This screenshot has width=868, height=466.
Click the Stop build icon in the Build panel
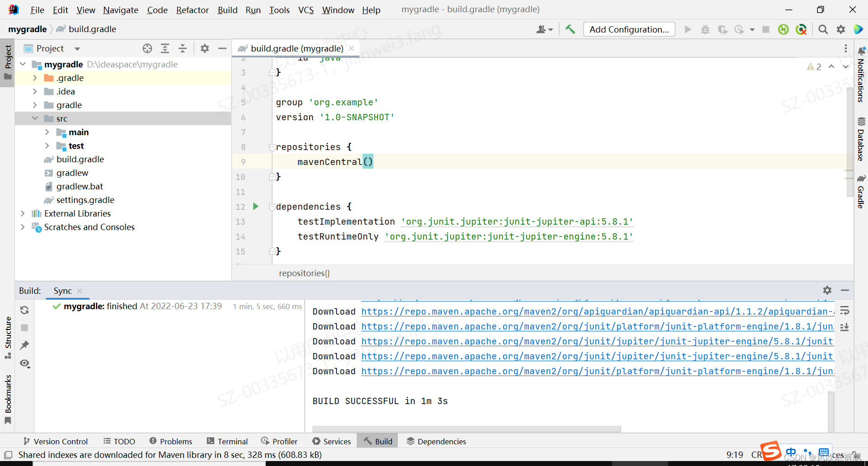point(24,328)
